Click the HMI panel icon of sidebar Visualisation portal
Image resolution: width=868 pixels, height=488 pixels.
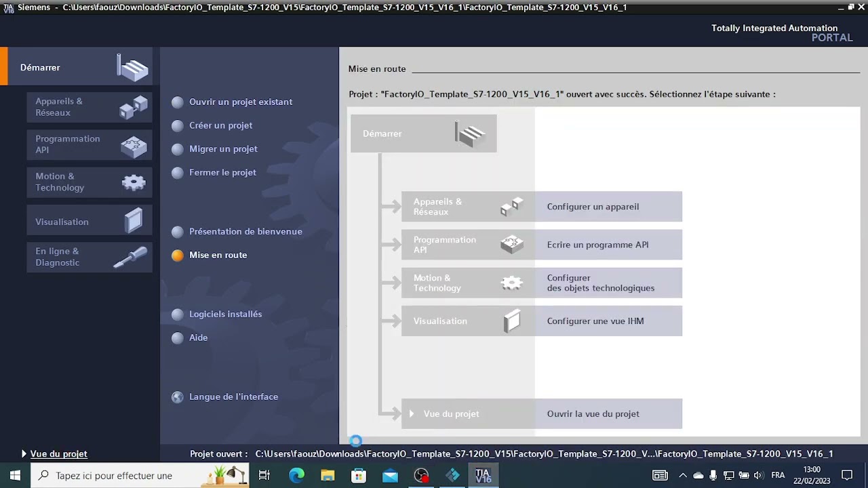tap(134, 221)
